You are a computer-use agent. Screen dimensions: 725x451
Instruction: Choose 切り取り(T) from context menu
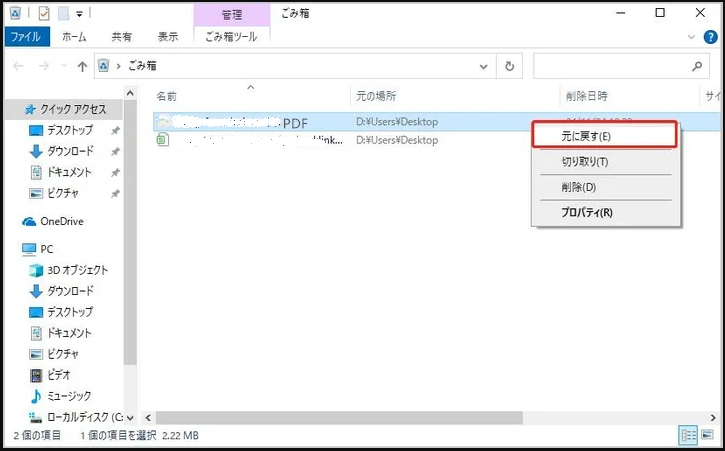tap(606, 162)
